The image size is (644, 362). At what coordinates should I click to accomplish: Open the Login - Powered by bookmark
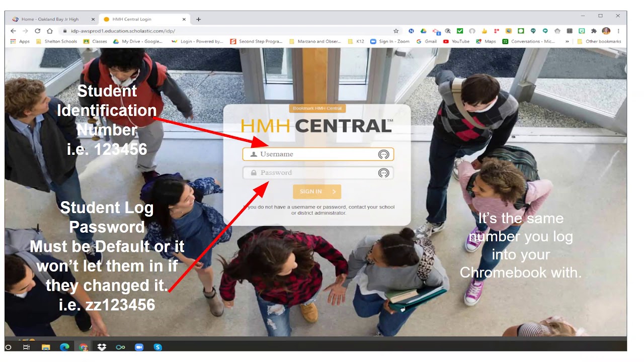click(x=197, y=41)
